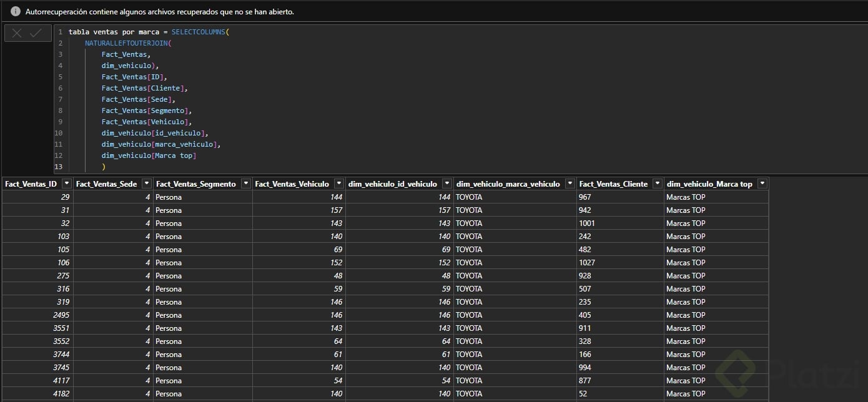Select Sede cell in row ID 319

point(113,301)
